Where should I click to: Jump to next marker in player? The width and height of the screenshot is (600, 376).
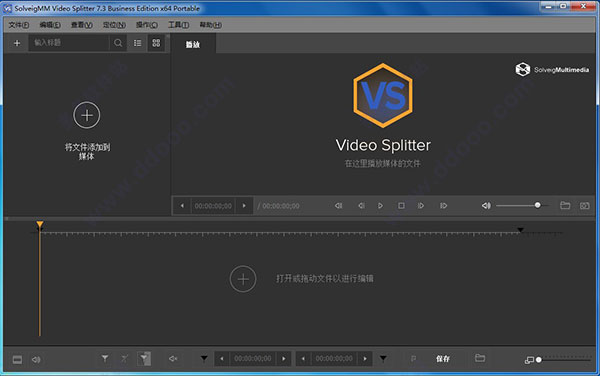[x=443, y=206]
